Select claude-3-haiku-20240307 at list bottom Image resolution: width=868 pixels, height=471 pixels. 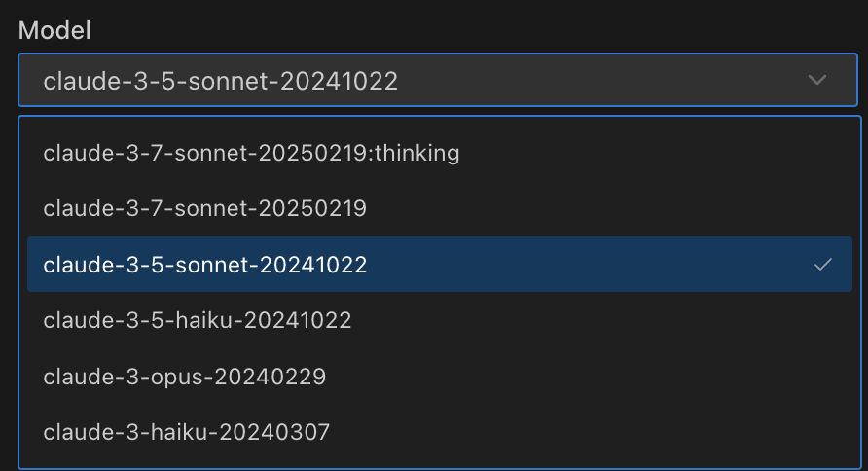click(x=187, y=431)
